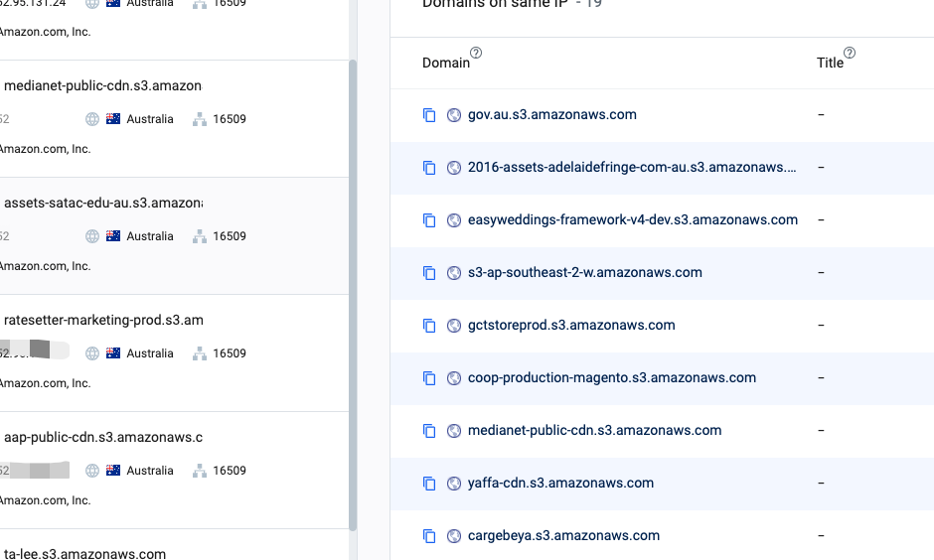Select ratesetter-marketing-prod.s3.am result in left list
The width and height of the screenshot is (934, 560).
click(x=103, y=320)
